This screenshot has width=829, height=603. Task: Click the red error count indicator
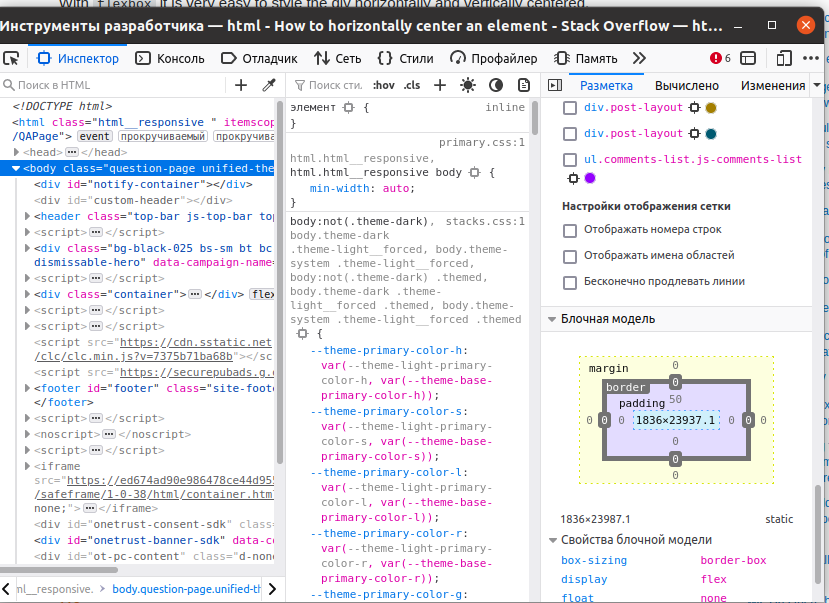click(720, 59)
